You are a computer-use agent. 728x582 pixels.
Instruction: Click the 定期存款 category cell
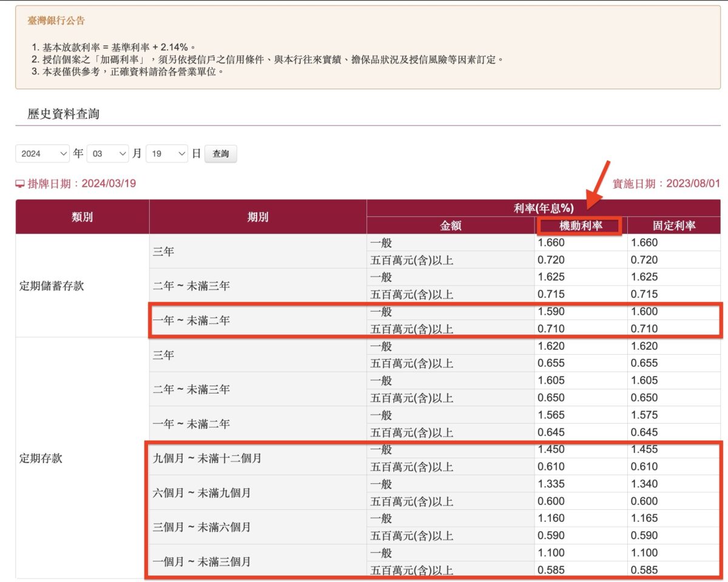[83, 458]
